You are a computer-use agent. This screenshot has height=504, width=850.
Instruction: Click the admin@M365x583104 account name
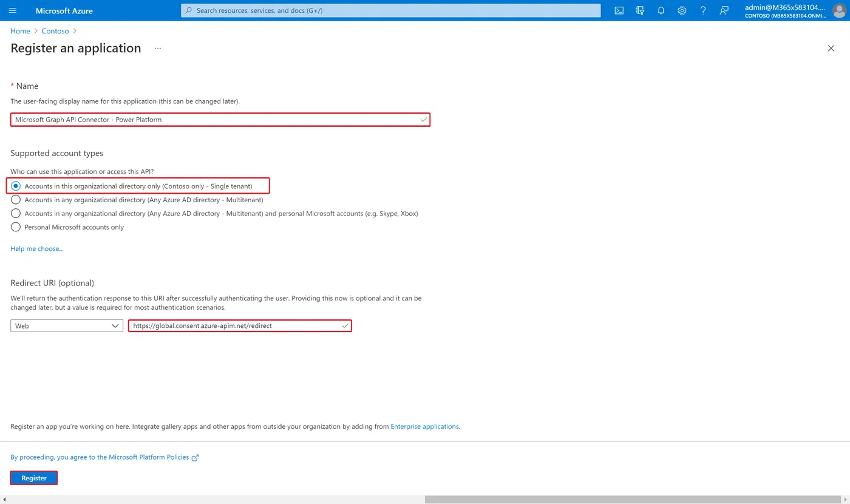click(x=786, y=7)
